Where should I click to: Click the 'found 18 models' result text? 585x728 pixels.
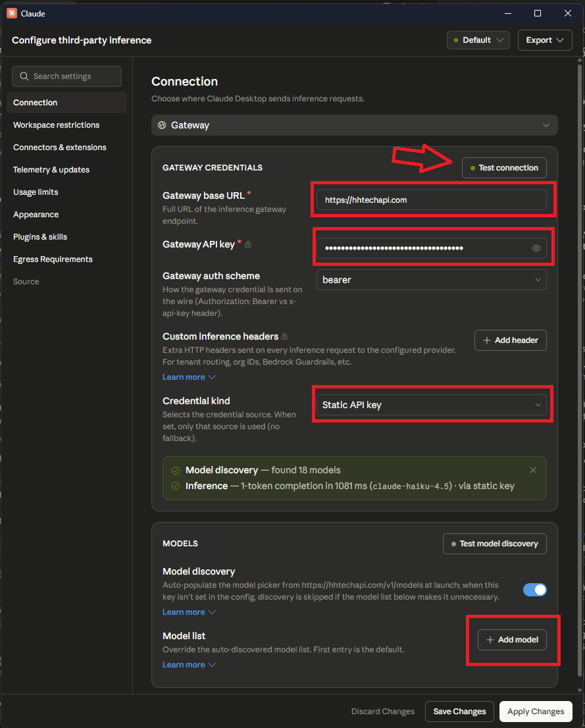click(x=306, y=471)
